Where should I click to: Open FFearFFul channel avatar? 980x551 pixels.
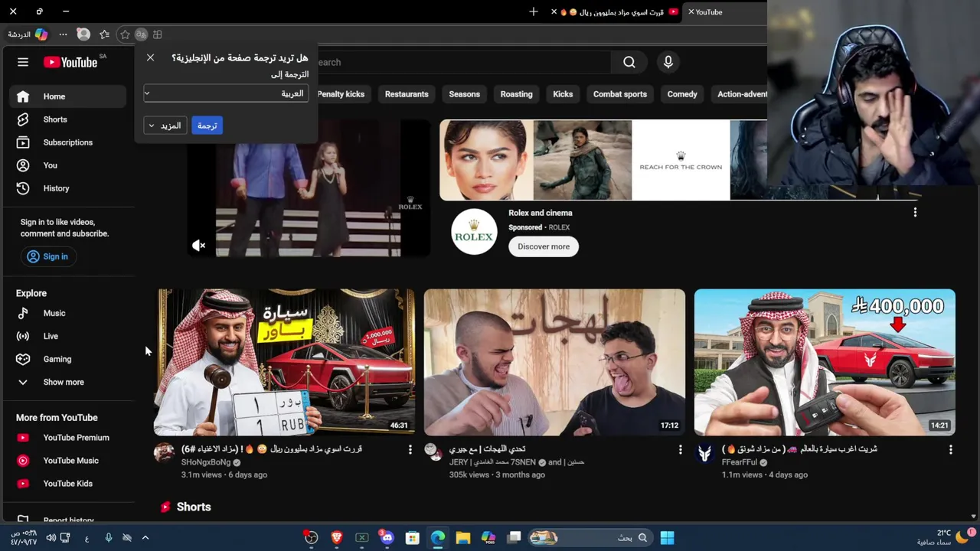click(705, 453)
